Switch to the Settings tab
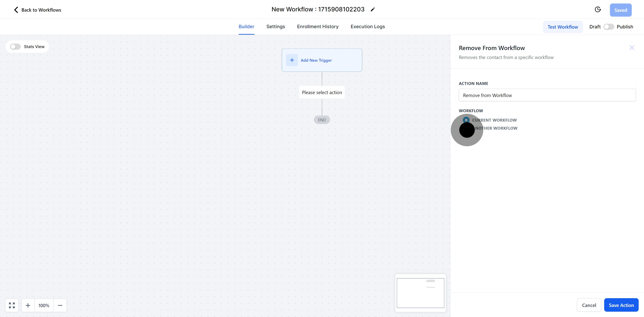 275,27
